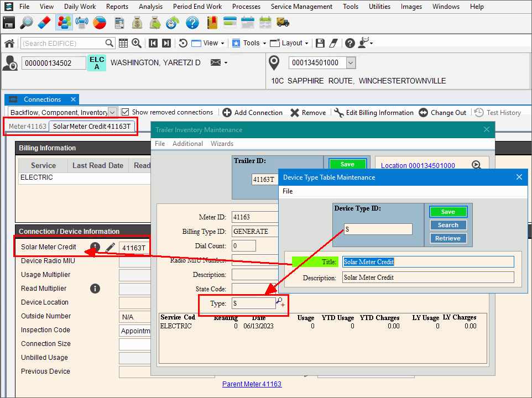Image resolution: width=532 pixels, height=398 pixels.
Task: Click the red and blue eraser icon
Action: [x=44, y=23]
